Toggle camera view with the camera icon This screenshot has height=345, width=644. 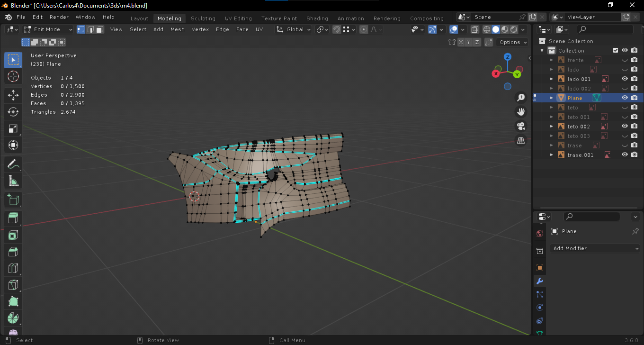click(521, 126)
